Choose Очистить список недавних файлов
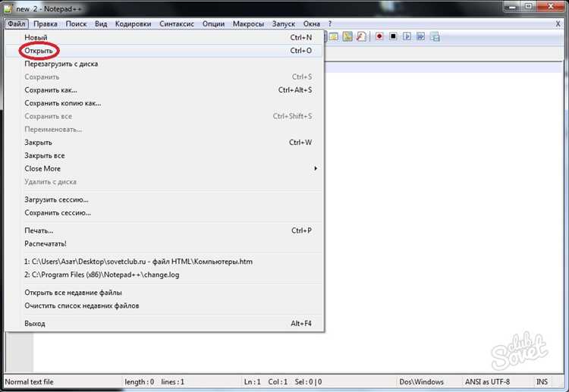This screenshot has width=569, height=392. tap(164, 306)
